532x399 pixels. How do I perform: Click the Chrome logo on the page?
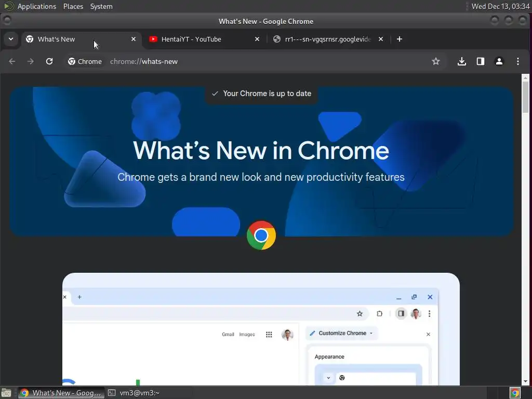(261, 235)
